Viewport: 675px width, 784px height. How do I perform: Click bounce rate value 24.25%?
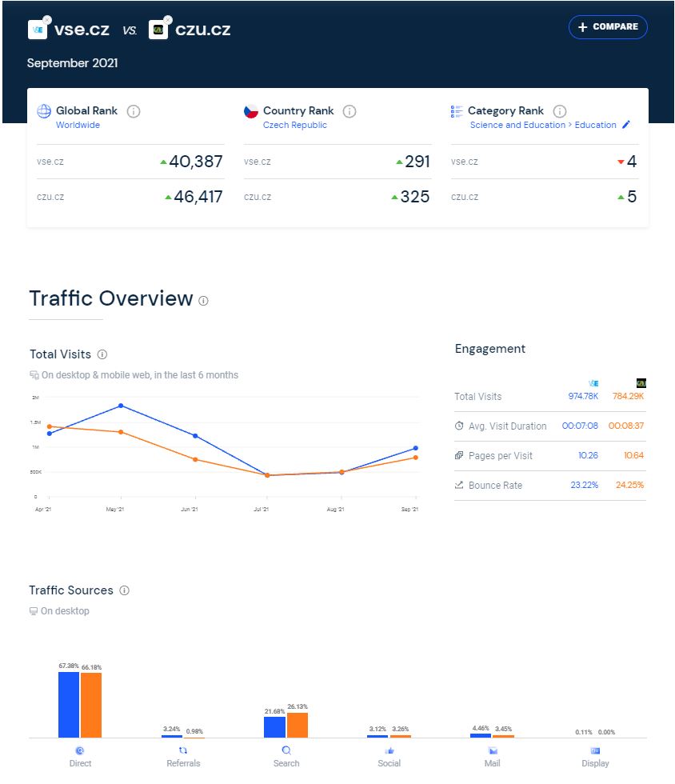pos(630,485)
